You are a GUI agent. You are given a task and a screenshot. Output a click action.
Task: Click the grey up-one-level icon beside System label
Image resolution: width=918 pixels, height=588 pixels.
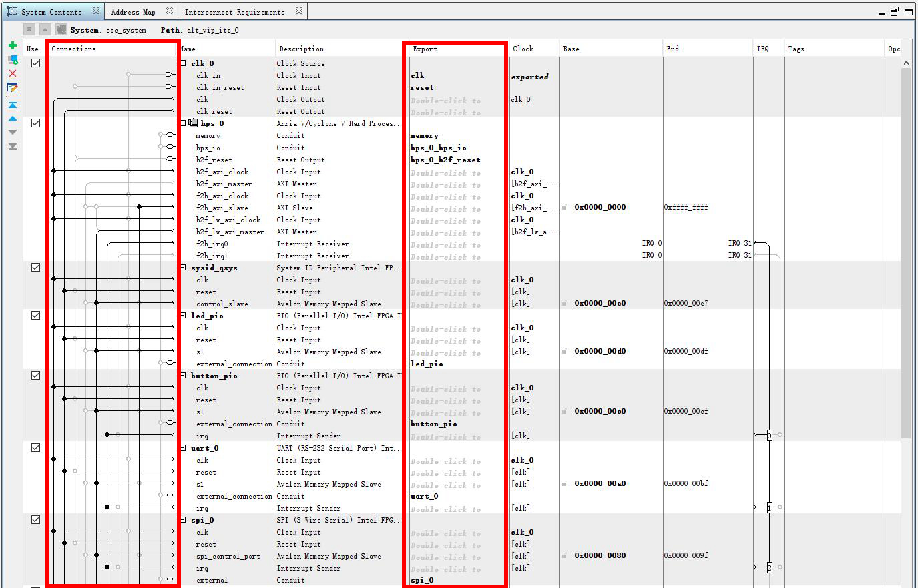45,29
